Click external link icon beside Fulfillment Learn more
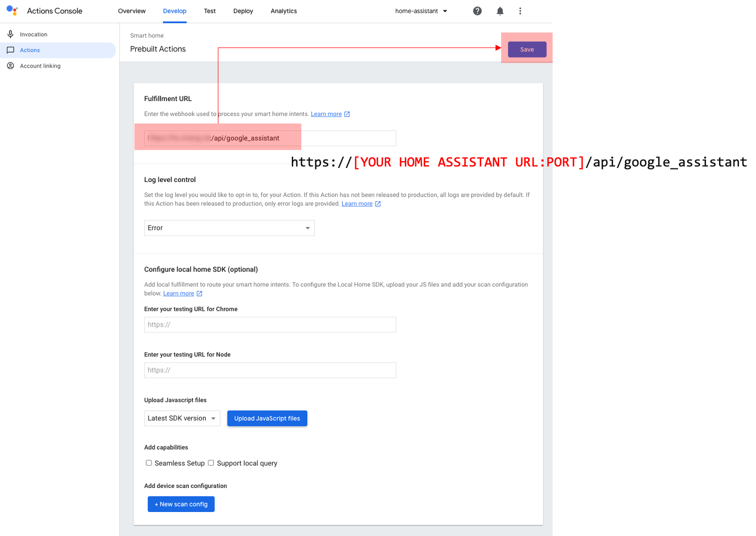 [347, 114]
